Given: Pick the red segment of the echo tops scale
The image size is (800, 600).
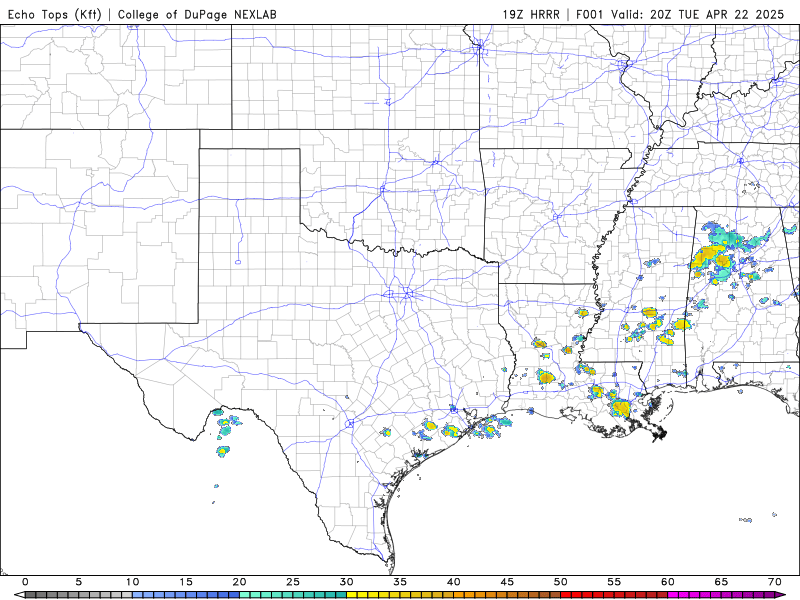Looking at the screenshot, I should tap(614, 595).
